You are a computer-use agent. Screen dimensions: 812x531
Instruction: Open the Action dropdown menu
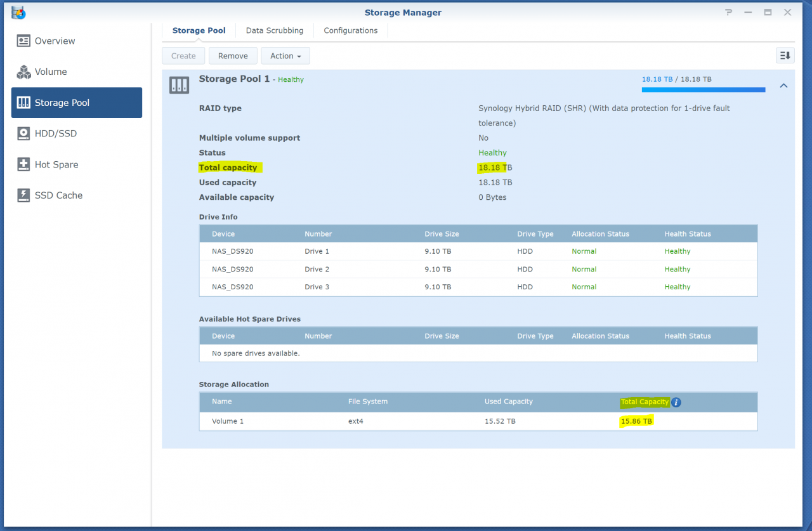pyautogui.click(x=285, y=56)
